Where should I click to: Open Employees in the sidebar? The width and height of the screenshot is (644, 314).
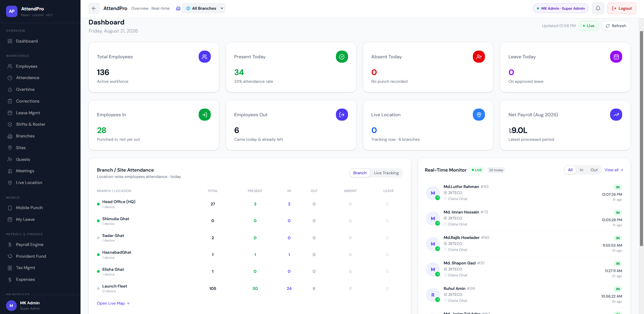40,66
